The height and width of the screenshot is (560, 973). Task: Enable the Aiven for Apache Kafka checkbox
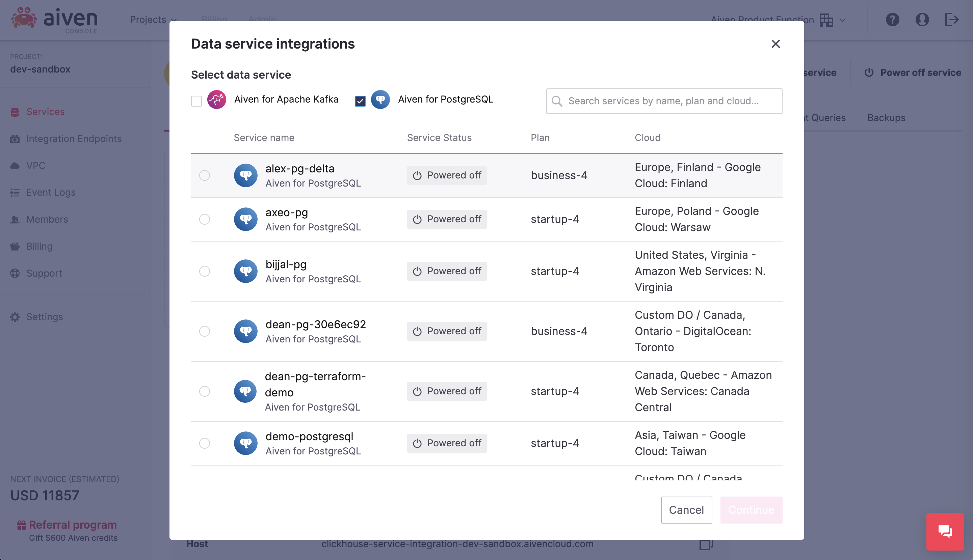click(196, 101)
